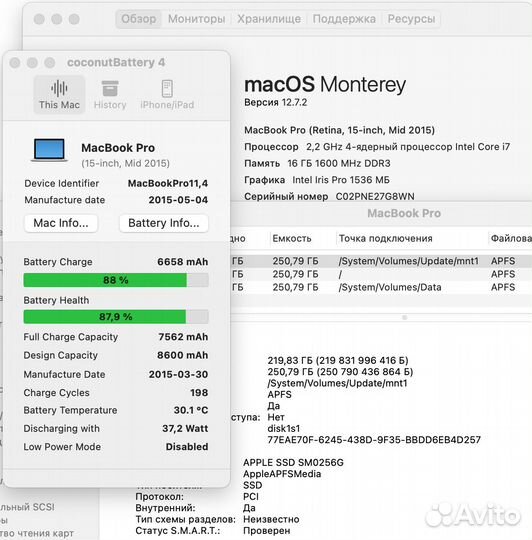
Task: Click the 7562 mAh full charge capacity
Action: point(183,337)
